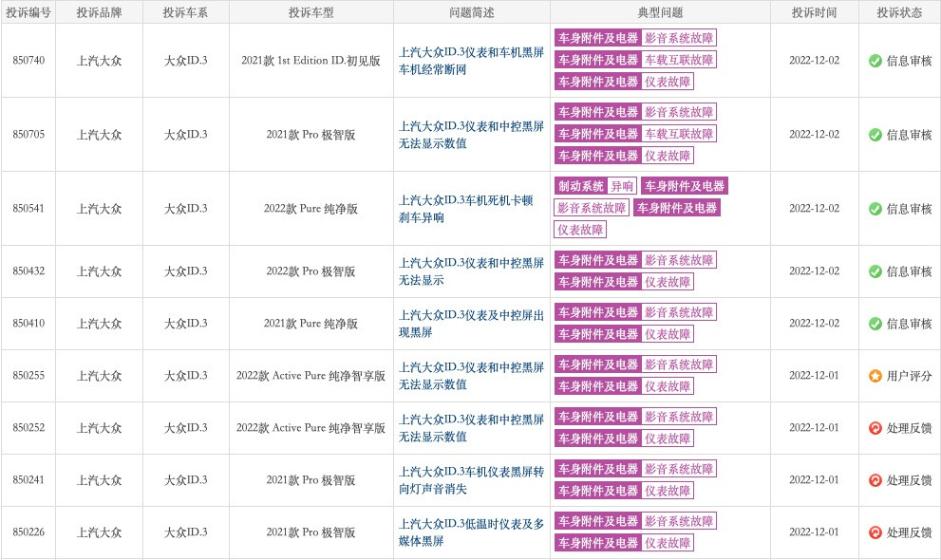
Task: Click '投诉车系' column header
Action: [185, 12]
